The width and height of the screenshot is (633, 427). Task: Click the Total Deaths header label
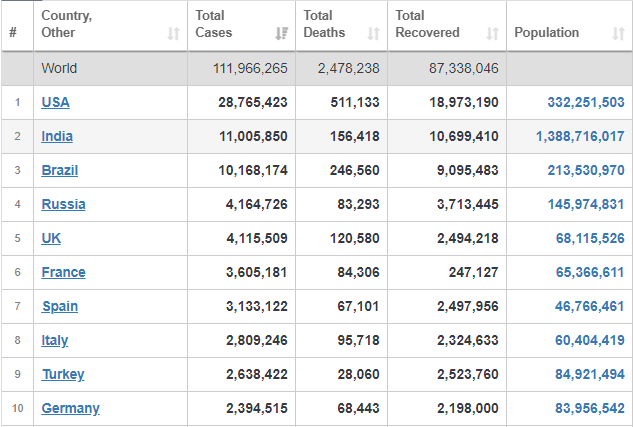pyautogui.click(x=324, y=24)
